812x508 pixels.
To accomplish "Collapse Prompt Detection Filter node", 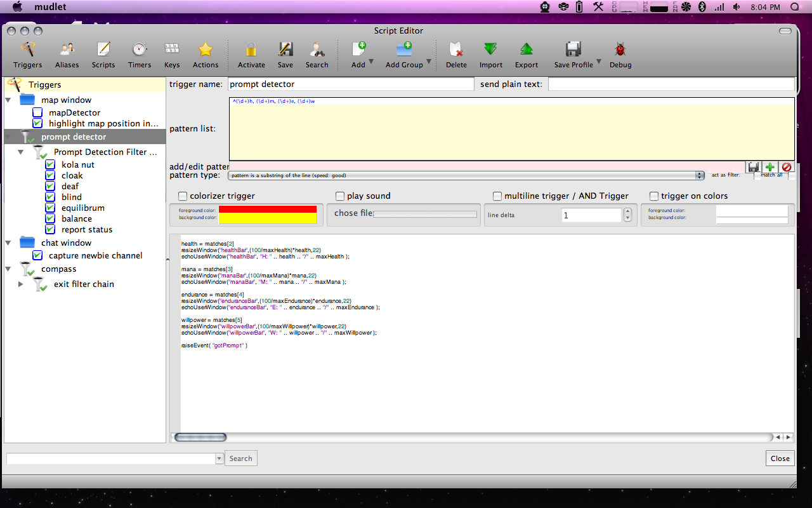I will point(21,152).
